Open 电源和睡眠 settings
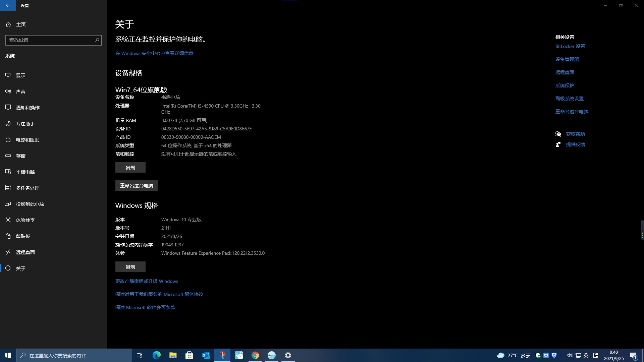644x362 pixels. 54,140
